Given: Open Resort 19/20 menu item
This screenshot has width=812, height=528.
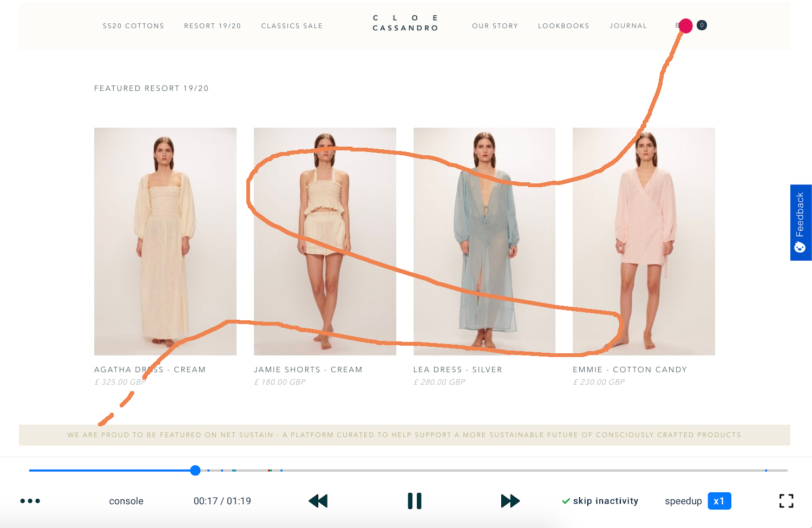Looking at the screenshot, I should click(x=212, y=26).
